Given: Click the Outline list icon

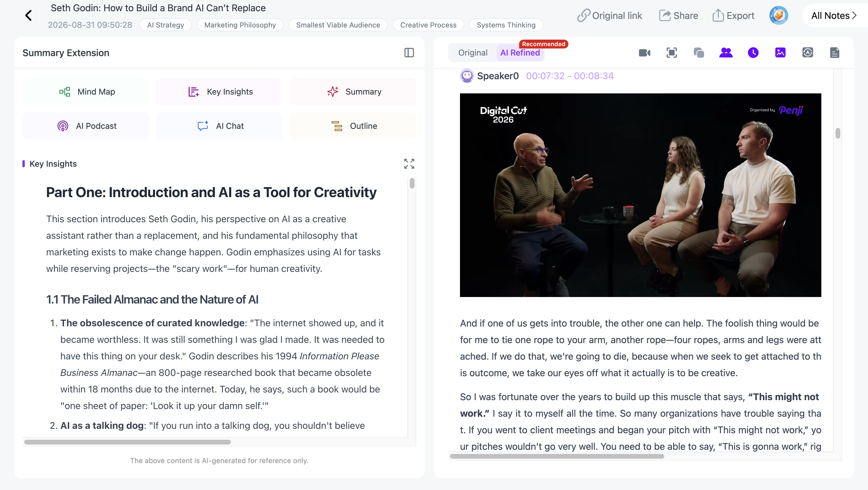Looking at the screenshot, I should (x=337, y=126).
